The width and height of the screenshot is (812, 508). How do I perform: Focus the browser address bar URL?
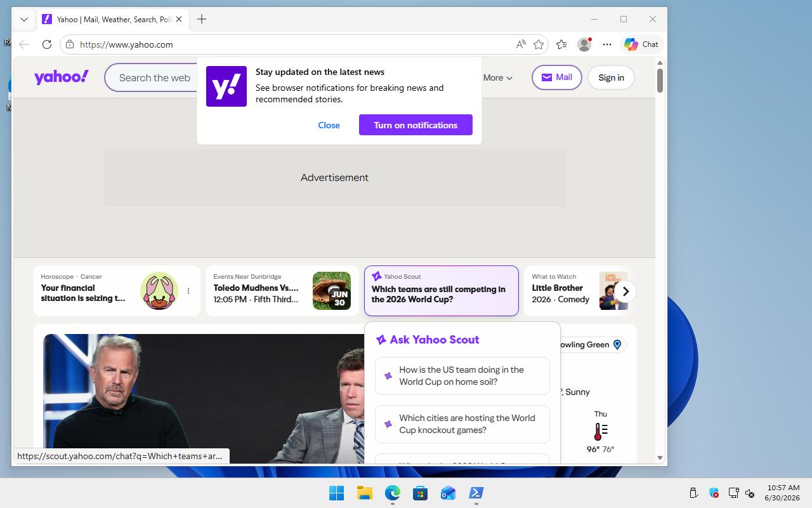point(126,44)
